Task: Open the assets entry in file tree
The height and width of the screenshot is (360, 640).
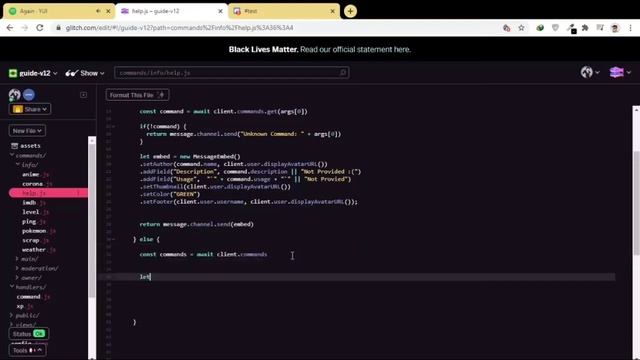Action: (x=26, y=146)
